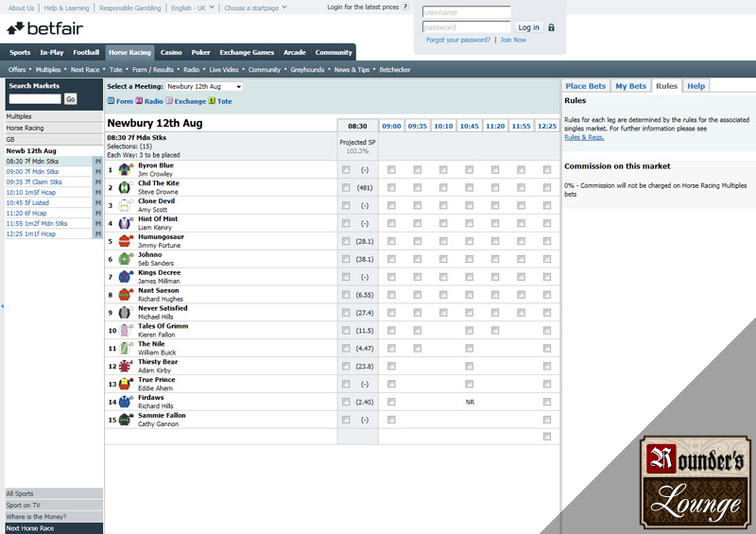
Task: Click Chil The Kite jockey silks icon
Action: 126,187
